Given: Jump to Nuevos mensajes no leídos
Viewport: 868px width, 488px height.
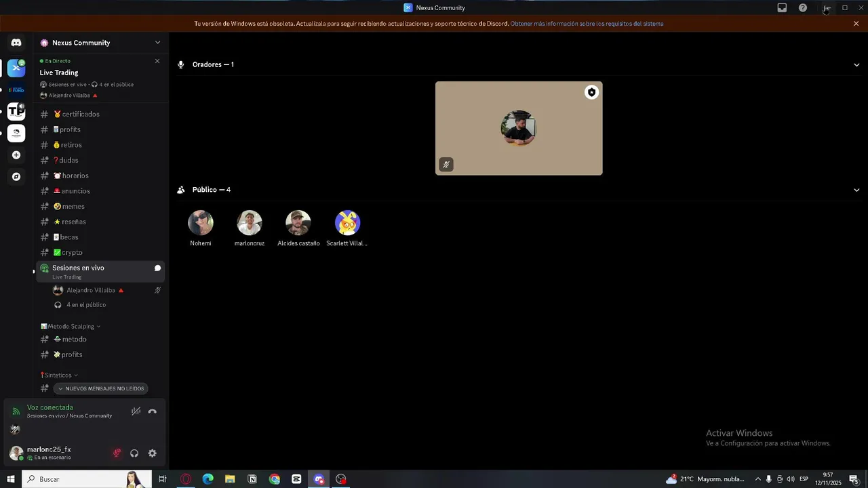Looking at the screenshot, I should (x=101, y=389).
